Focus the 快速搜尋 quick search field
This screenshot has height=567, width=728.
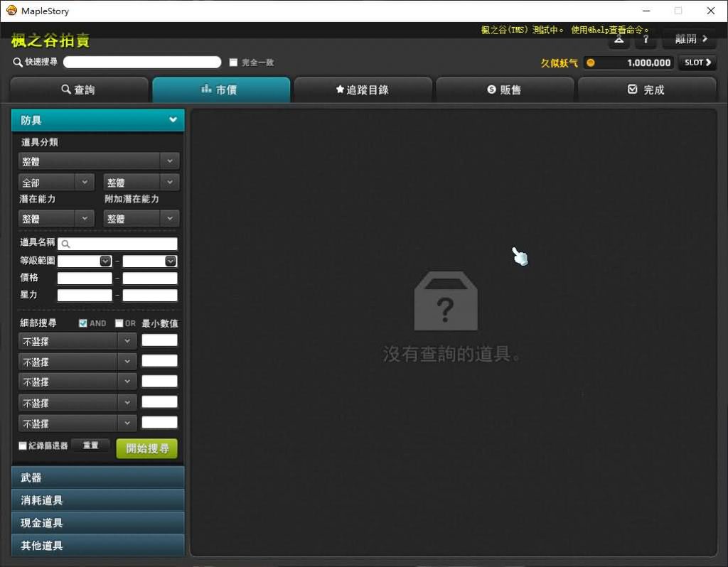142,63
